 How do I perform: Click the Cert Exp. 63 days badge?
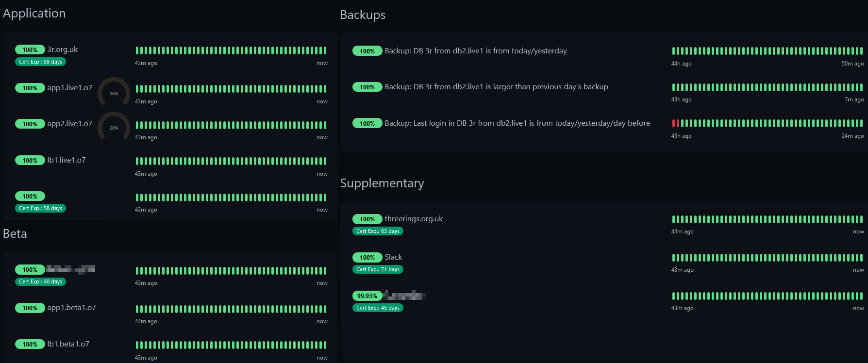coord(378,231)
